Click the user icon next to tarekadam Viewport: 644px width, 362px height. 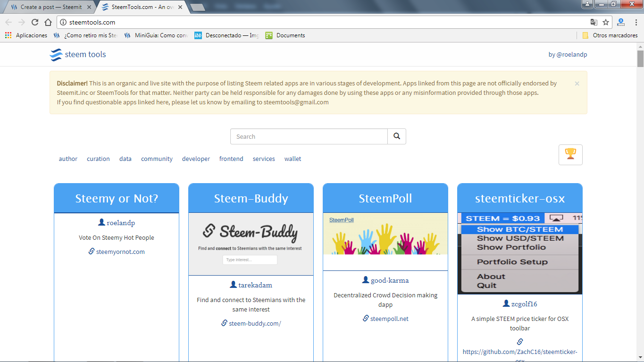pyautogui.click(x=233, y=285)
